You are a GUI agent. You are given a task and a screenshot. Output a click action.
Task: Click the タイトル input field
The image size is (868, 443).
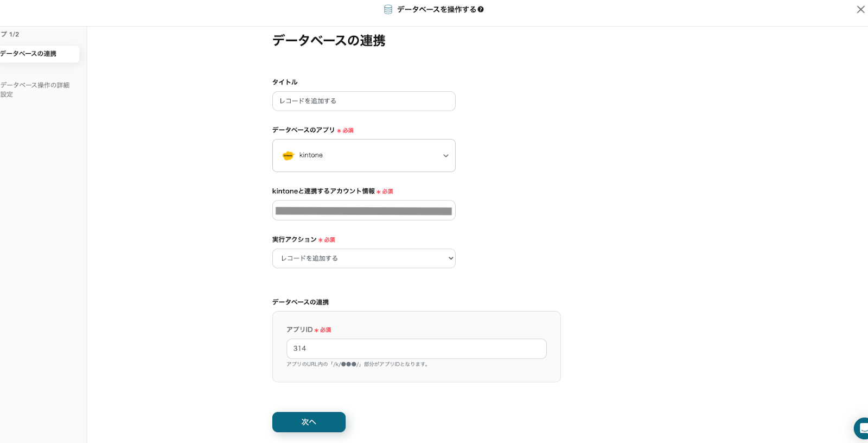[x=363, y=101]
